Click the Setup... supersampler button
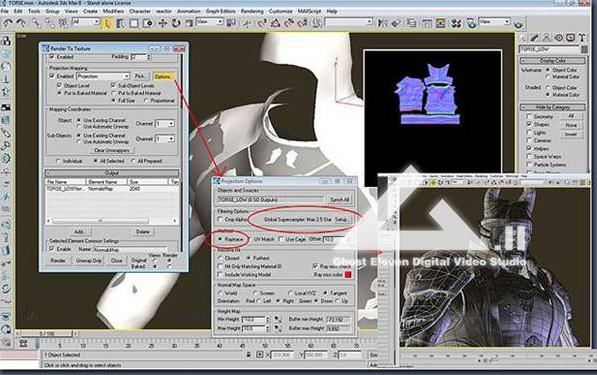This screenshot has height=375, width=597. pyautogui.click(x=341, y=220)
